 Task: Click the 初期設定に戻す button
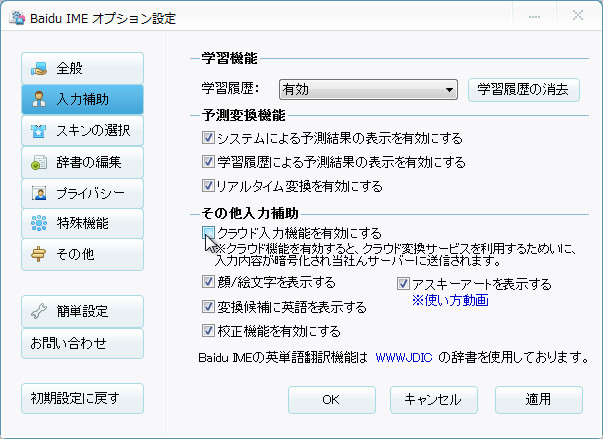coord(82,398)
